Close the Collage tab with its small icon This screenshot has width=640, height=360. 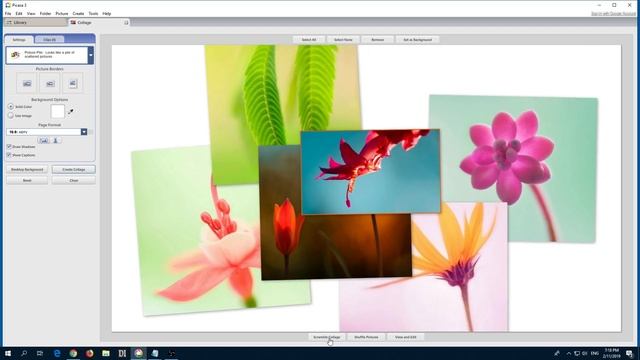pyautogui.click(x=126, y=22)
